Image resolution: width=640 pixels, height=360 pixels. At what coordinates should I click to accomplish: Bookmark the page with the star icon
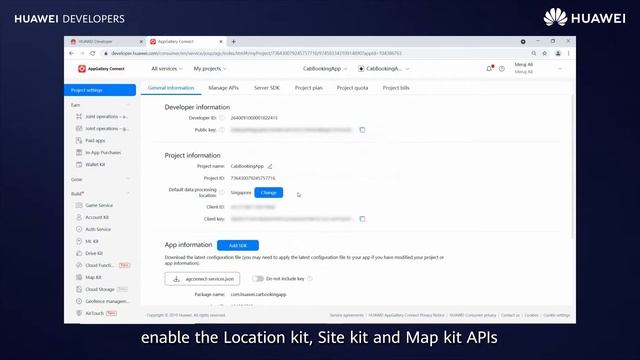[544, 53]
